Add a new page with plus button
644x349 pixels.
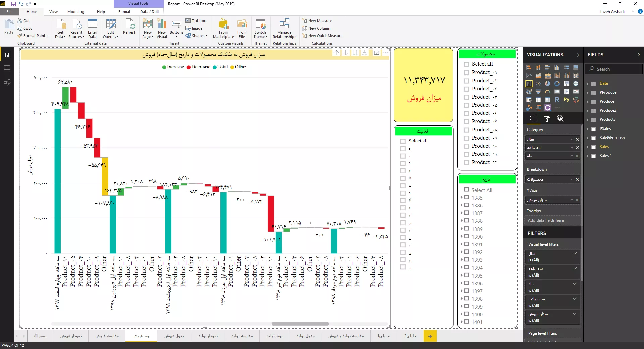click(430, 336)
